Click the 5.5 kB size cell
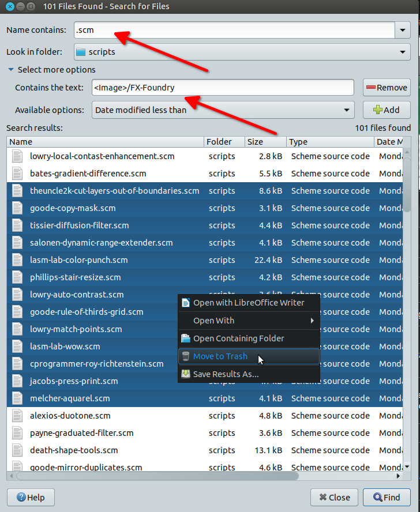The image size is (420, 512). (x=271, y=174)
